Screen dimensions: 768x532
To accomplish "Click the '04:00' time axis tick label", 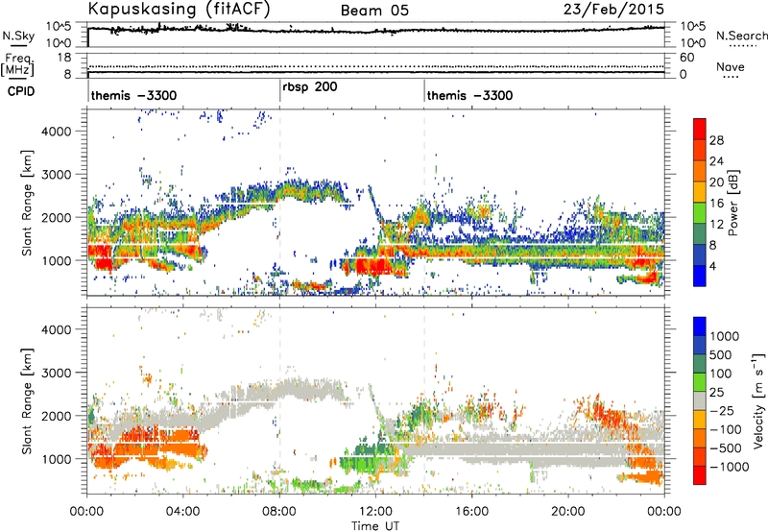I will click(183, 512).
